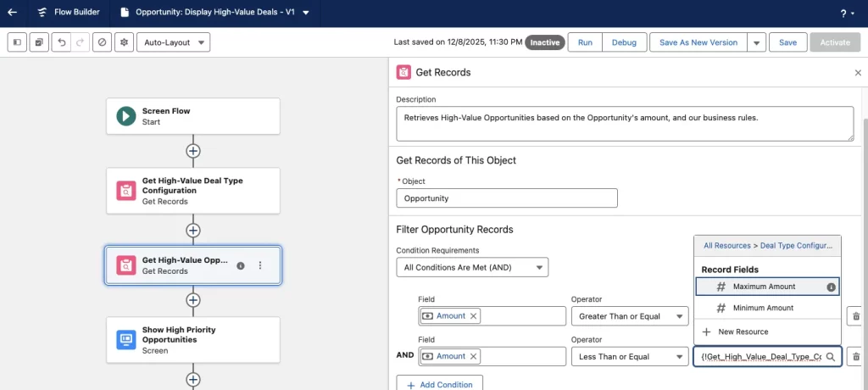Close the Get Records panel
Viewport: 868px width, 390px height.
(x=858, y=73)
